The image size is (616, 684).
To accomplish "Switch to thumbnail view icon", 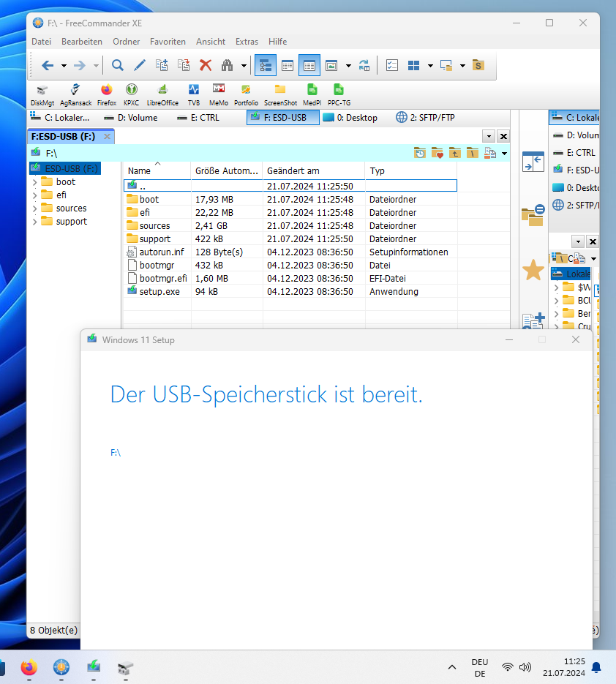I will click(x=331, y=65).
